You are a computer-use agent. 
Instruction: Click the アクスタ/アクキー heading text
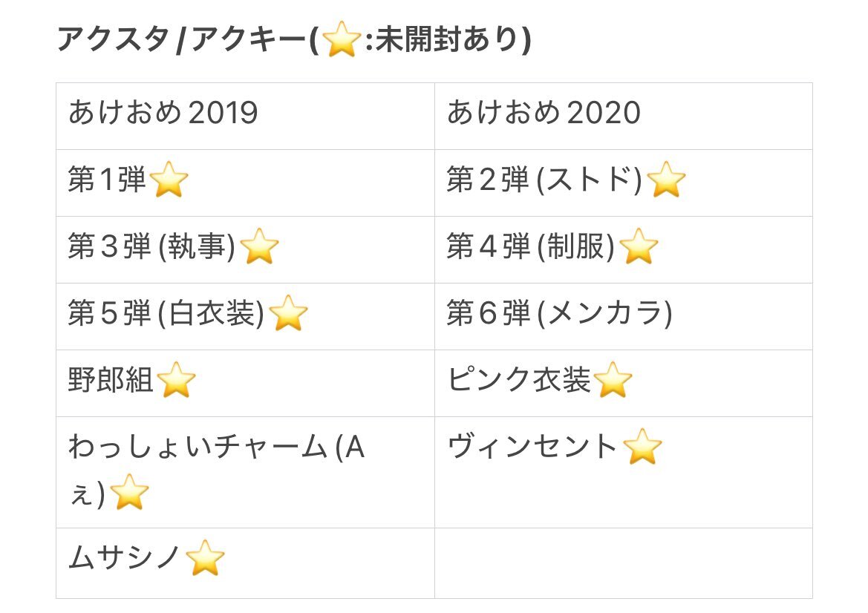pos(182,39)
